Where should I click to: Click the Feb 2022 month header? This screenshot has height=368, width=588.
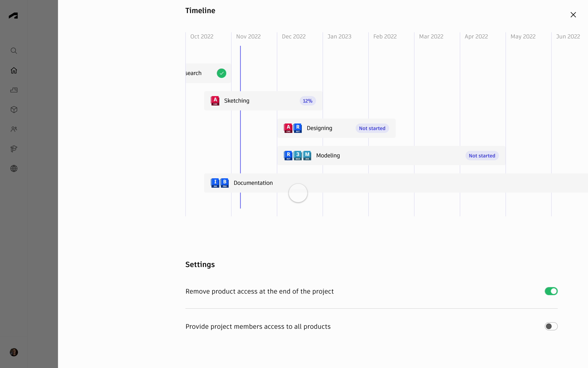[385, 36]
